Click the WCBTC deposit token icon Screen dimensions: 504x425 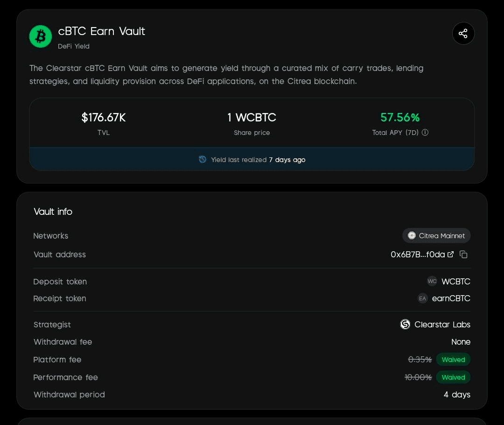coord(432,281)
